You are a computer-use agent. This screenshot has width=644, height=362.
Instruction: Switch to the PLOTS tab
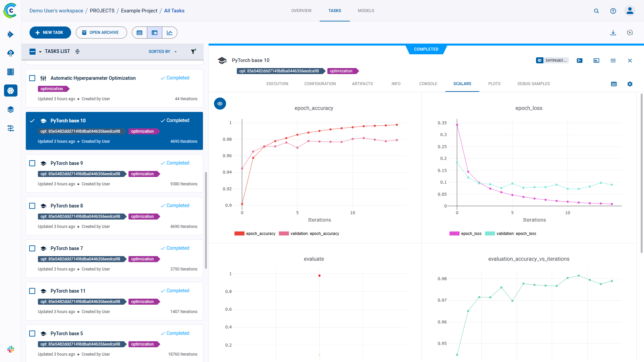tap(494, 84)
